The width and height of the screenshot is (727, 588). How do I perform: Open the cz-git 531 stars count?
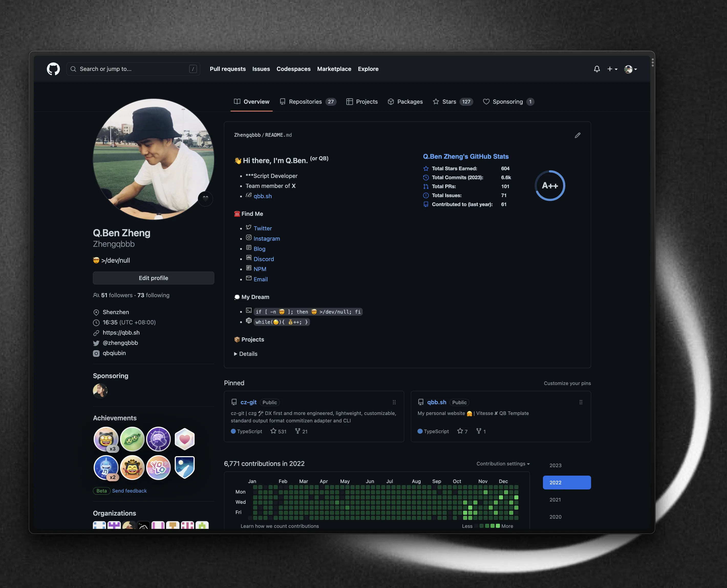[278, 431]
